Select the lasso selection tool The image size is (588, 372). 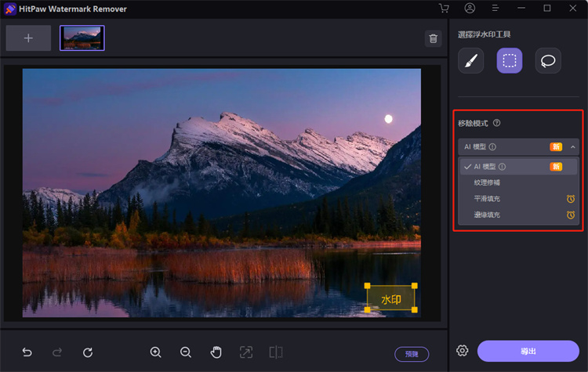point(548,61)
